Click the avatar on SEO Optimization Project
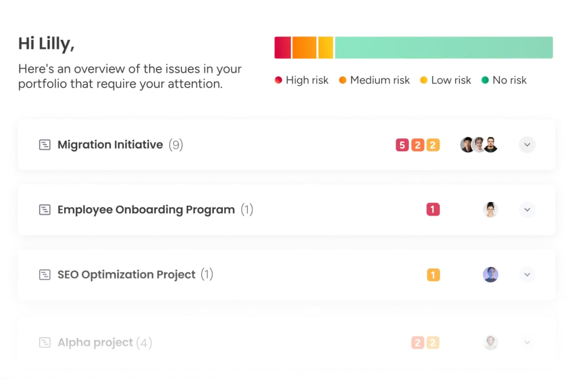The width and height of the screenshot is (588, 380). coord(490,274)
